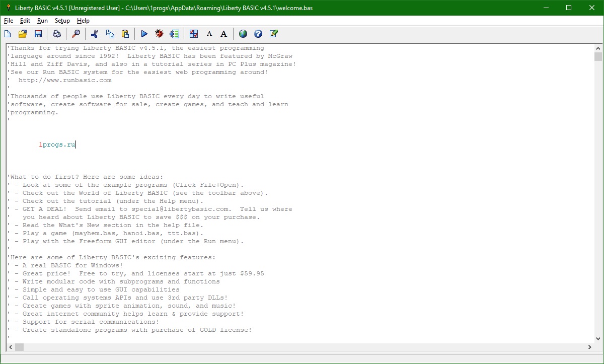
Task: Start the debugger with the ladybug icon
Action: coord(160,34)
